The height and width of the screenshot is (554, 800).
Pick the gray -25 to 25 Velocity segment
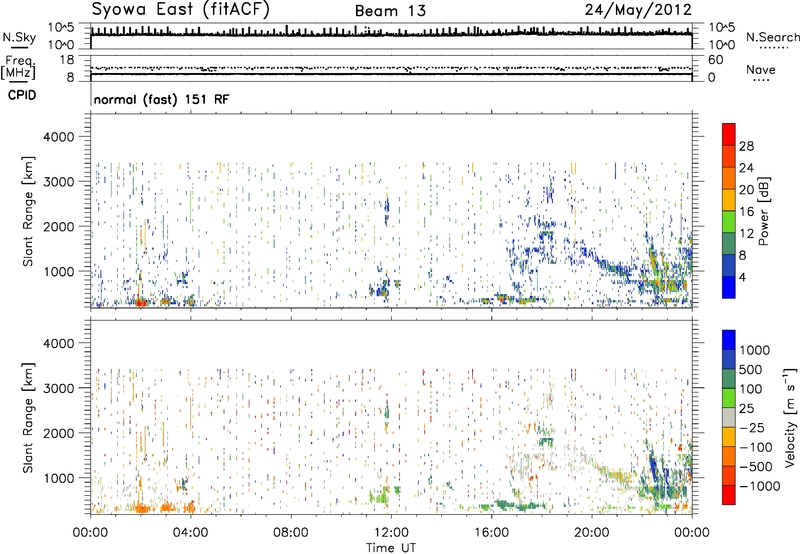pos(729,417)
